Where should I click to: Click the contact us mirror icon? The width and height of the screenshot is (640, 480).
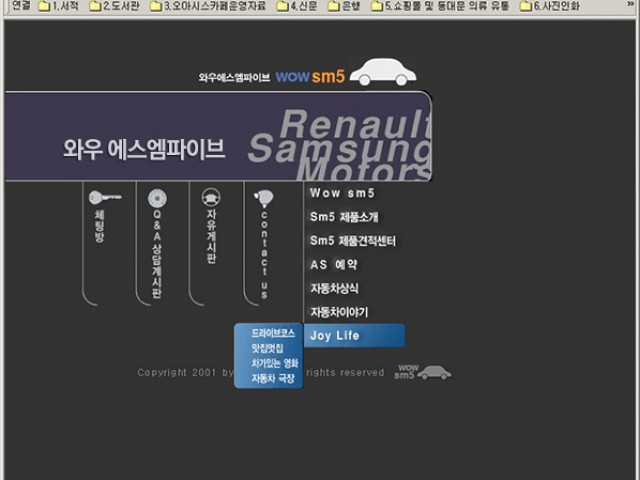click(x=263, y=198)
